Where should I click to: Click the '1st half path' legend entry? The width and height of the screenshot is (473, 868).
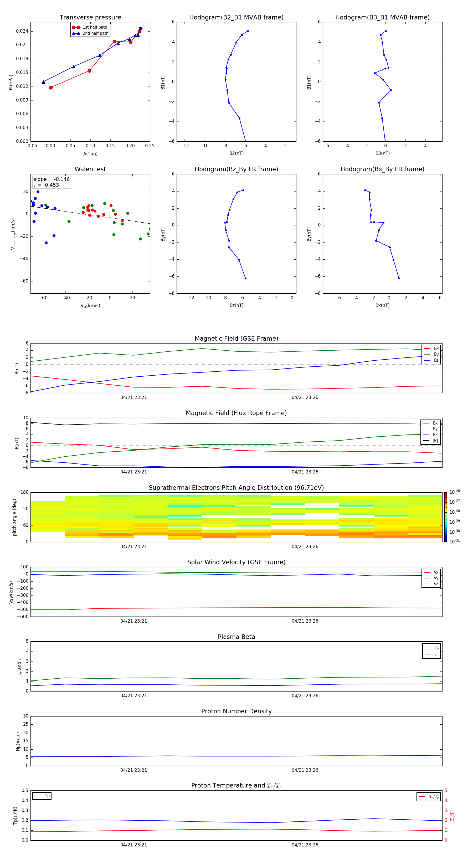click(90, 27)
